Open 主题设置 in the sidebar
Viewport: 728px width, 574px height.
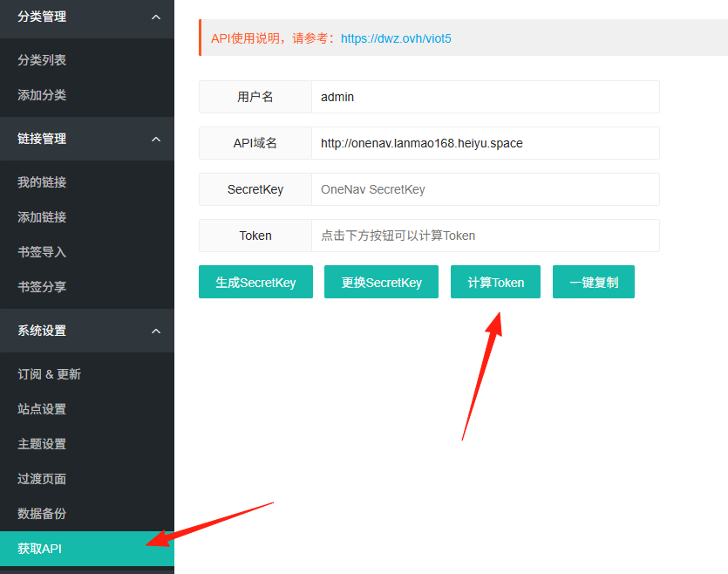point(42,444)
